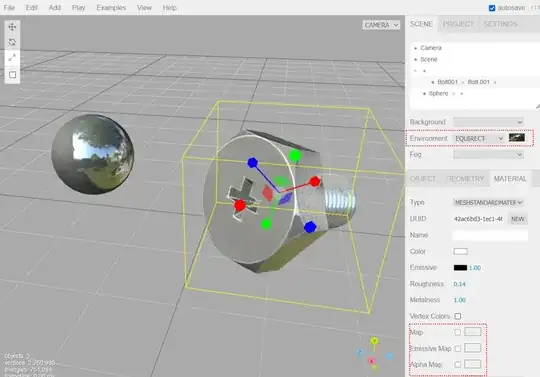
Task: Switch to the OBJECT tab
Action: pos(423,179)
